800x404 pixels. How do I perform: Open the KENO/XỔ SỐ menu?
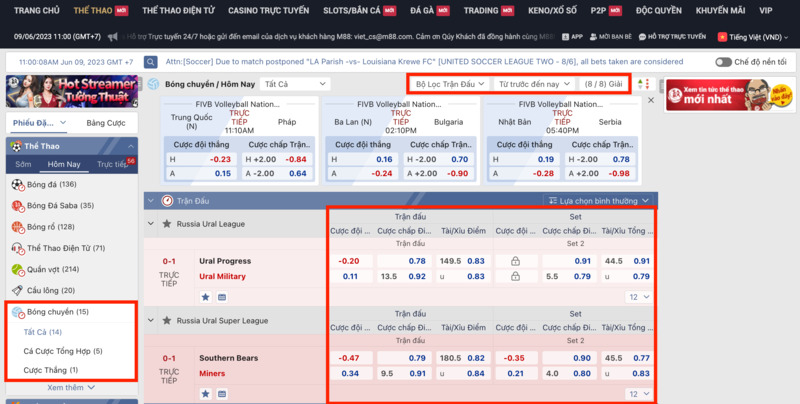(x=552, y=10)
